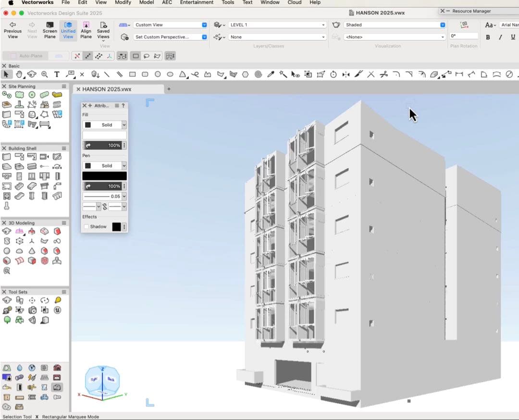The width and height of the screenshot is (519, 420).
Task: Open the AEC menu
Action: [x=167, y=2]
